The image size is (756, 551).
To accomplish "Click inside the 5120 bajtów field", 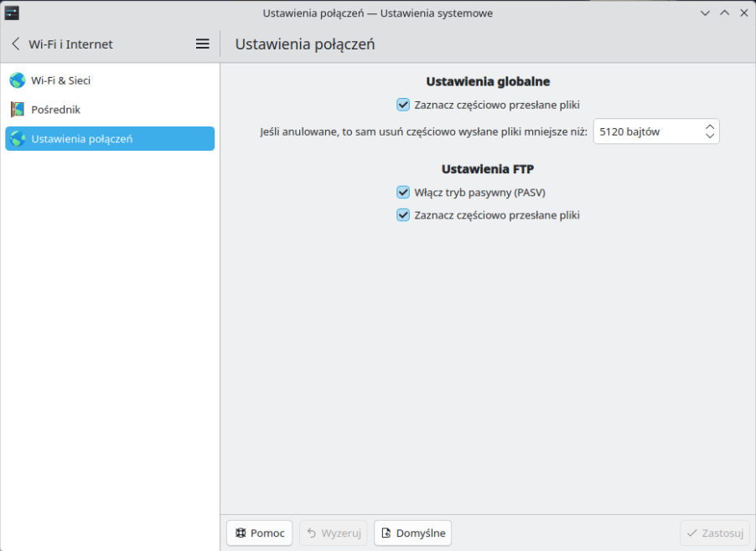I will (x=645, y=131).
